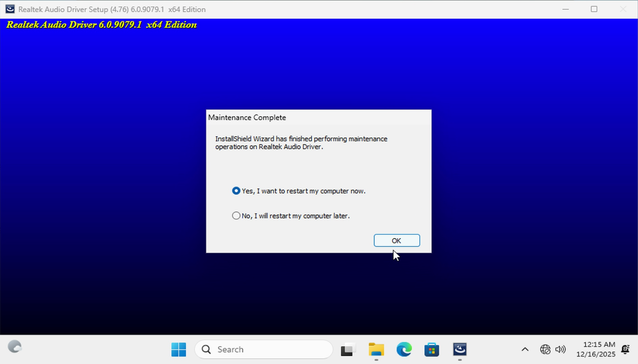Viewport: 638px width, 364px height.
Task: Open Task View from the taskbar
Action: (348, 350)
